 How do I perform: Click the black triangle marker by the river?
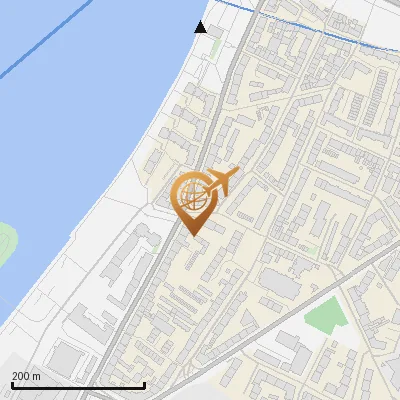point(200,27)
